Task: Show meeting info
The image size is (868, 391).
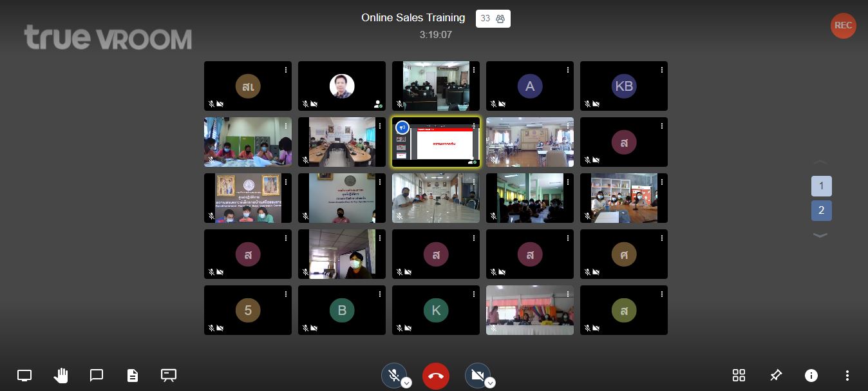Action: coord(811,376)
